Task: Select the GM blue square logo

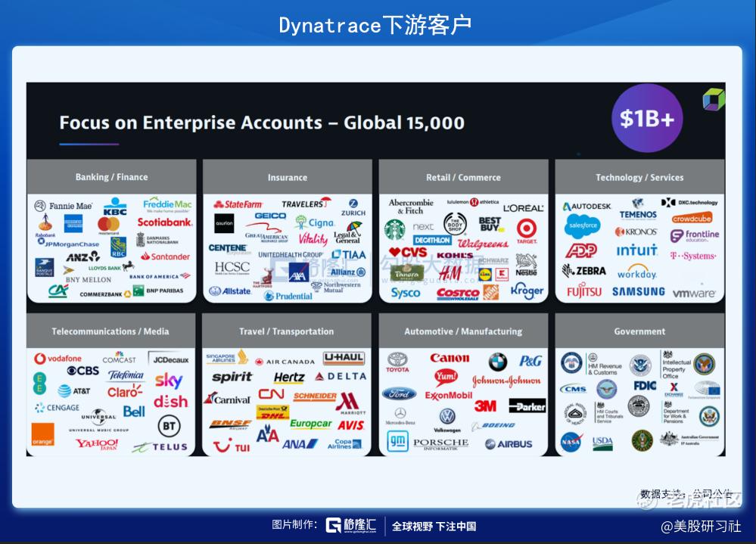Action: tap(398, 441)
